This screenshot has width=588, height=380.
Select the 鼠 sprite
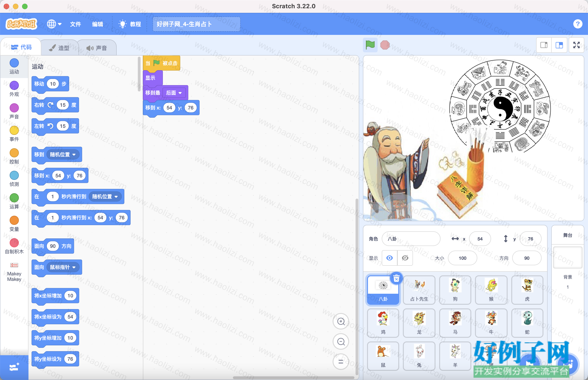383,356
